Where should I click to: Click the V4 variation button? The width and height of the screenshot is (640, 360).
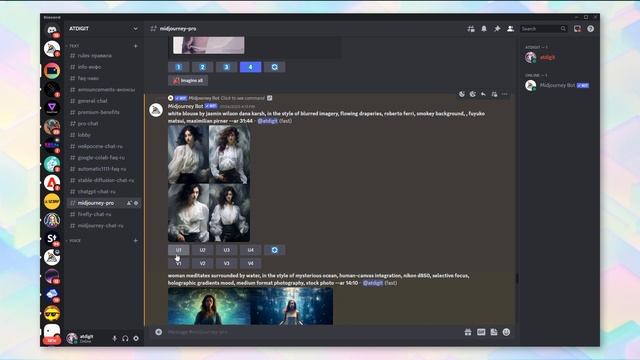click(x=251, y=263)
